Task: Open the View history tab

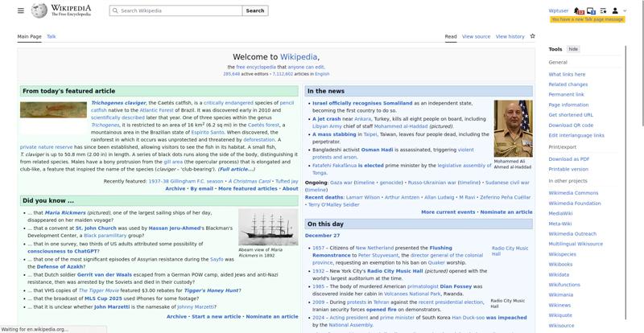Action: [510, 36]
